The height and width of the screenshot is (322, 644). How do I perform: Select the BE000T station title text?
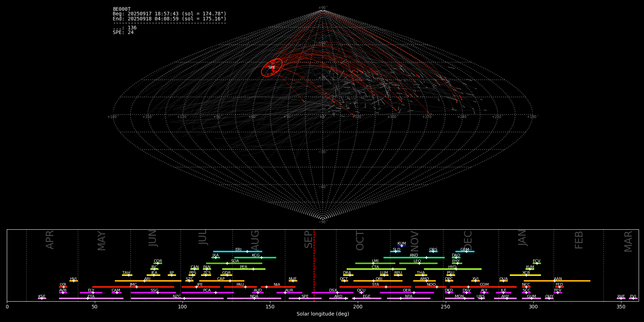tap(122, 9)
